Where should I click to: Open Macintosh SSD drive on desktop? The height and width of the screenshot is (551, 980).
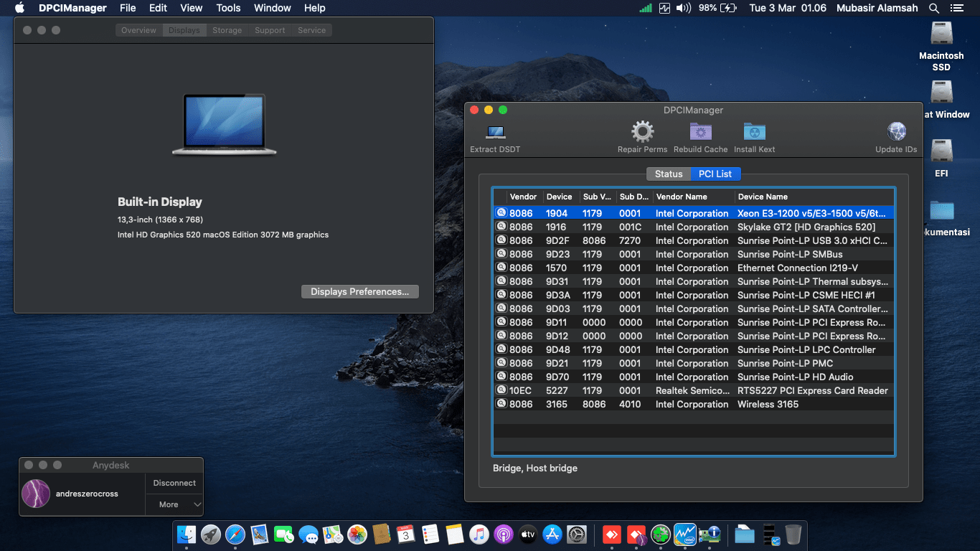click(x=941, y=34)
